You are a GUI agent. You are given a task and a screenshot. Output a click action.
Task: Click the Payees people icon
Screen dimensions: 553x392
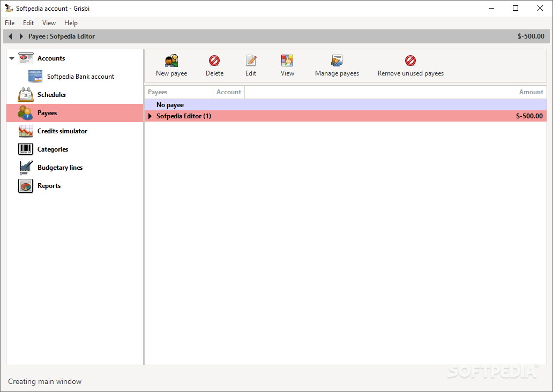coord(25,113)
